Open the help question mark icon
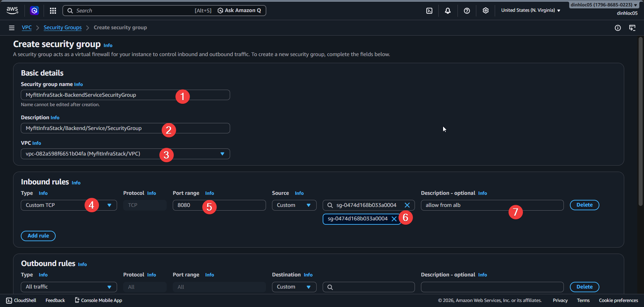Image resolution: width=644 pixels, height=307 pixels. [x=467, y=11]
